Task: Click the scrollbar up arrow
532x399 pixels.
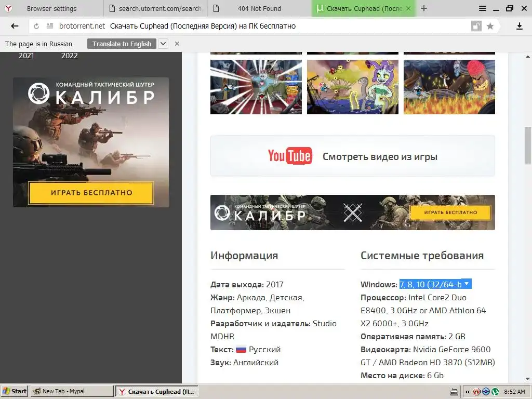Action: (528, 56)
